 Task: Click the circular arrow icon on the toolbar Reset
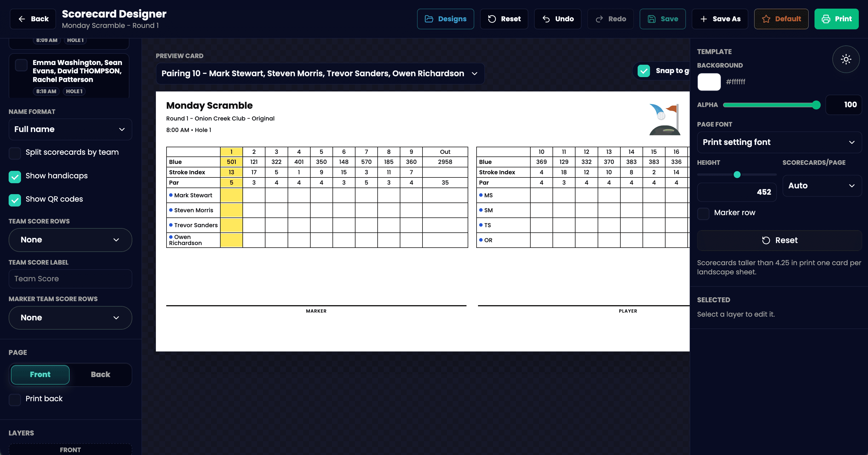pyautogui.click(x=492, y=19)
